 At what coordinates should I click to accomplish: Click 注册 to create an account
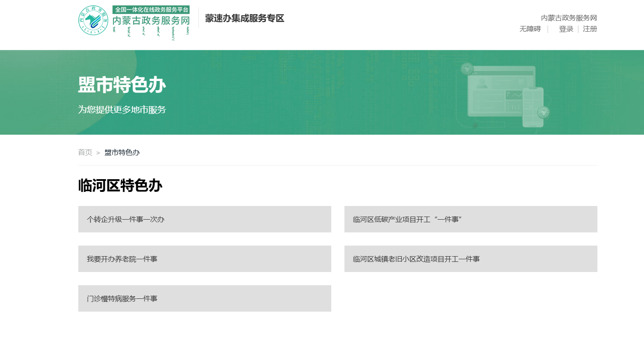click(x=589, y=29)
